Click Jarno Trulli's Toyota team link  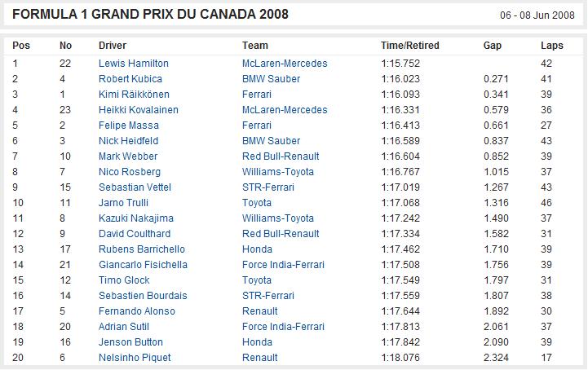point(257,203)
